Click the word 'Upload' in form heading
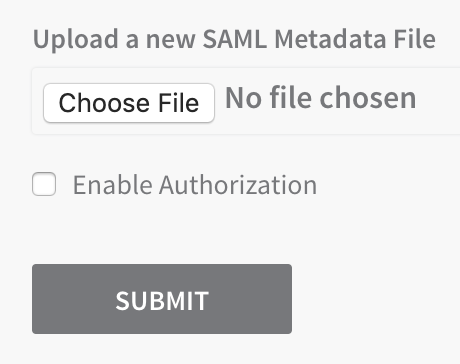 76,39
